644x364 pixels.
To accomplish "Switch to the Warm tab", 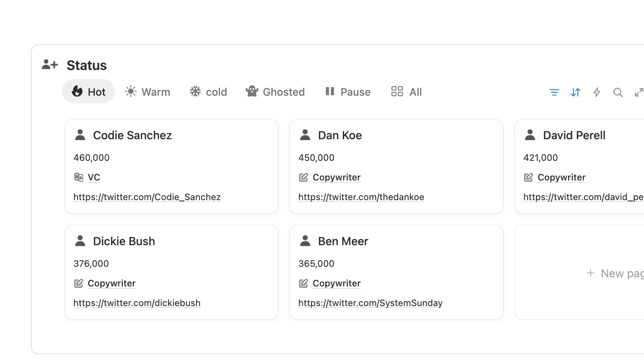I will point(148,92).
